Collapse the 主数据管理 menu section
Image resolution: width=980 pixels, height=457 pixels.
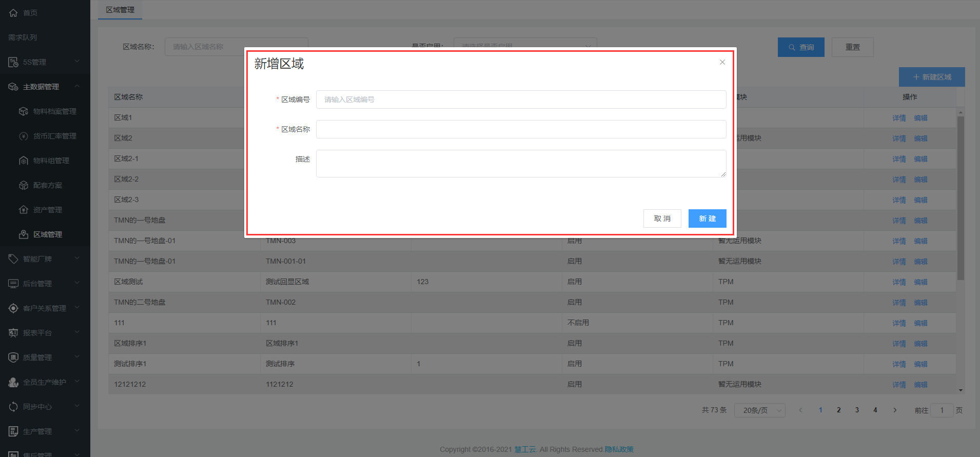(77, 86)
